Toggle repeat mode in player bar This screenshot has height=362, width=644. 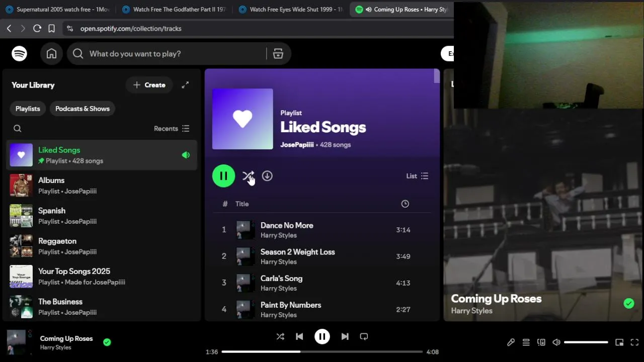[x=364, y=337]
